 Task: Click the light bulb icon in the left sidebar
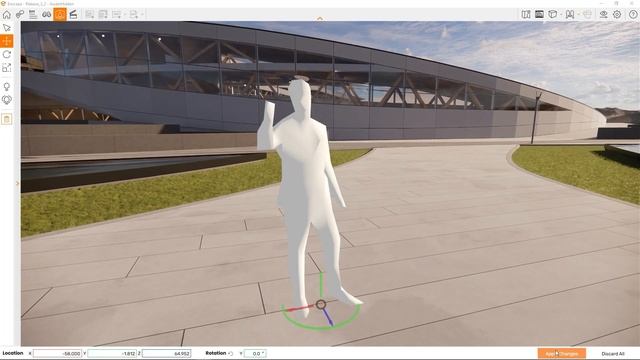pyautogui.click(x=7, y=87)
